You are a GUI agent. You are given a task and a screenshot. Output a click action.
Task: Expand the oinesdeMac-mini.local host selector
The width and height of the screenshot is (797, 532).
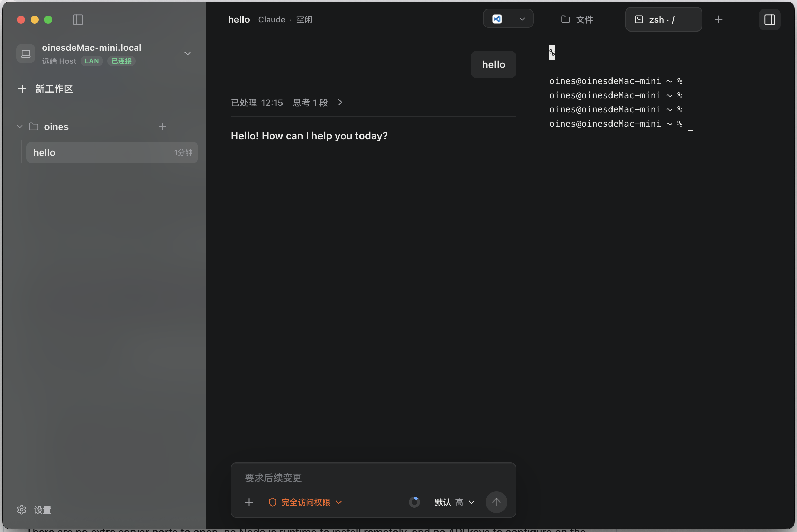(x=188, y=54)
